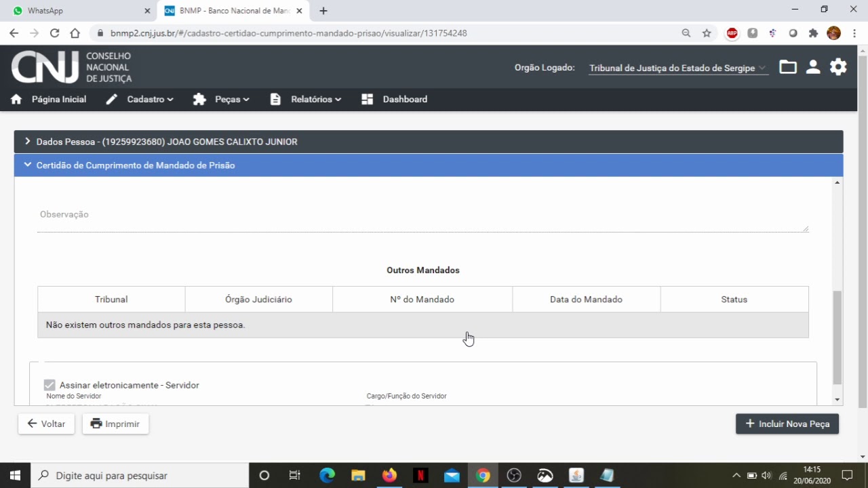Open Chrome three-dot menu

(854, 33)
